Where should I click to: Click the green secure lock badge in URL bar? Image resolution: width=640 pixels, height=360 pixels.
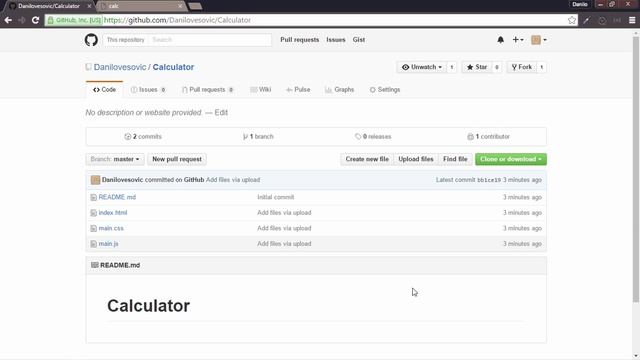point(74,20)
